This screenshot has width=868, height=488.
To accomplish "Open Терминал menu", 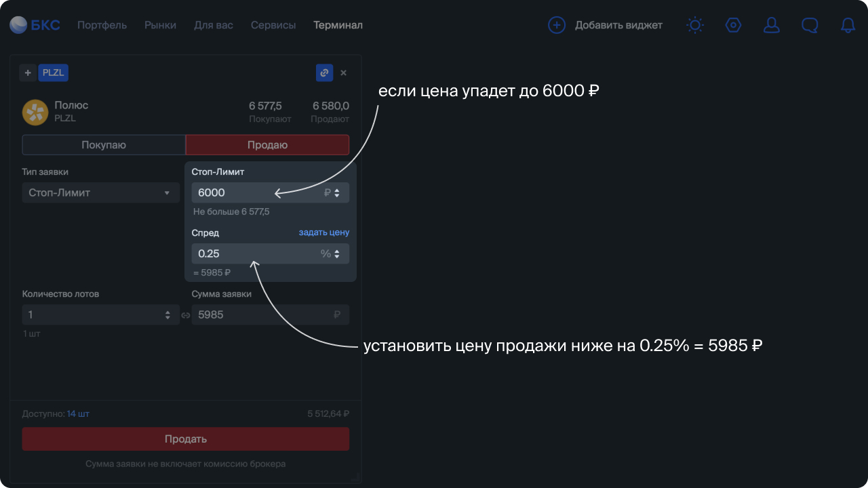I will (x=338, y=25).
